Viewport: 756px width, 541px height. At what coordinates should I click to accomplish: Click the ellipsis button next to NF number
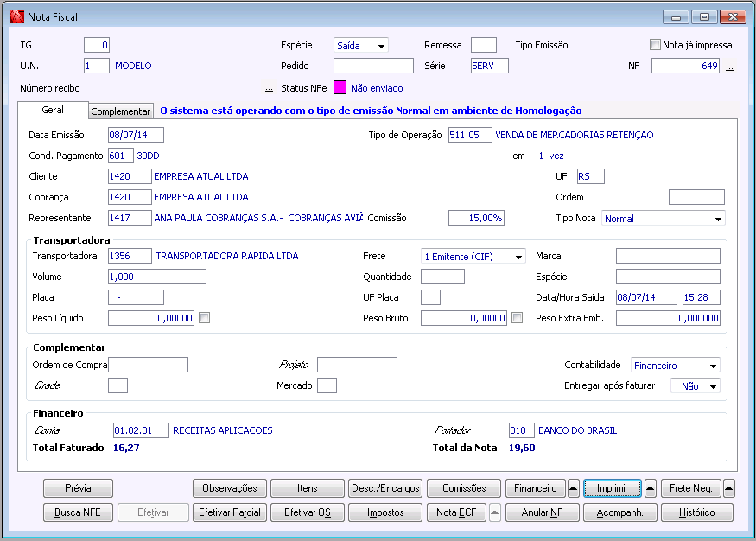[x=729, y=67]
